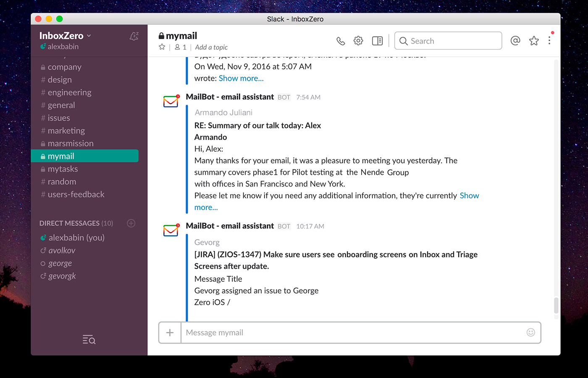
Task: Open the channel details flexpane icon
Action: coord(377,40)
